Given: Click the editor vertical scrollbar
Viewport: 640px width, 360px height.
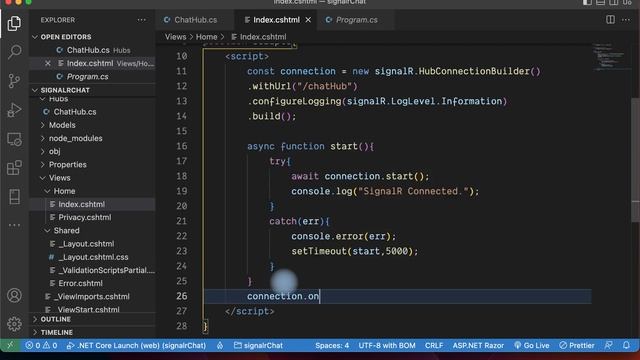Looking at the screenshot, I should pyautogui.click(x=635, y=159).
